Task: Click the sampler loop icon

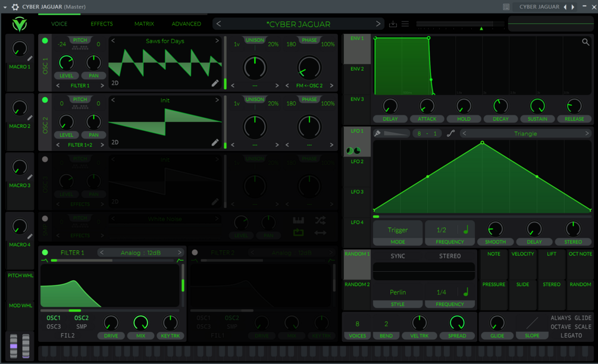Action: pyautogui.click(x=298, y=233)
